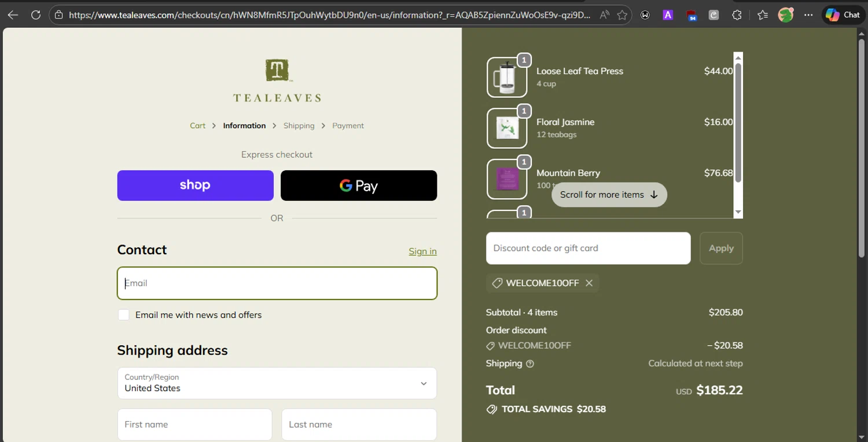Screen dimensions: 868x442
Task: Click the Mountain Berry product thumbnail
Action: 507,179
